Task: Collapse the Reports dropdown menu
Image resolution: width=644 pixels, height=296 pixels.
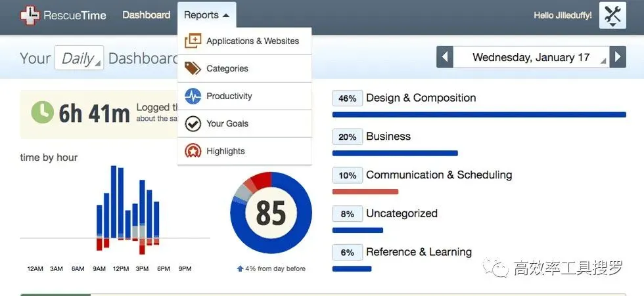Action: (x=206, y=15)
